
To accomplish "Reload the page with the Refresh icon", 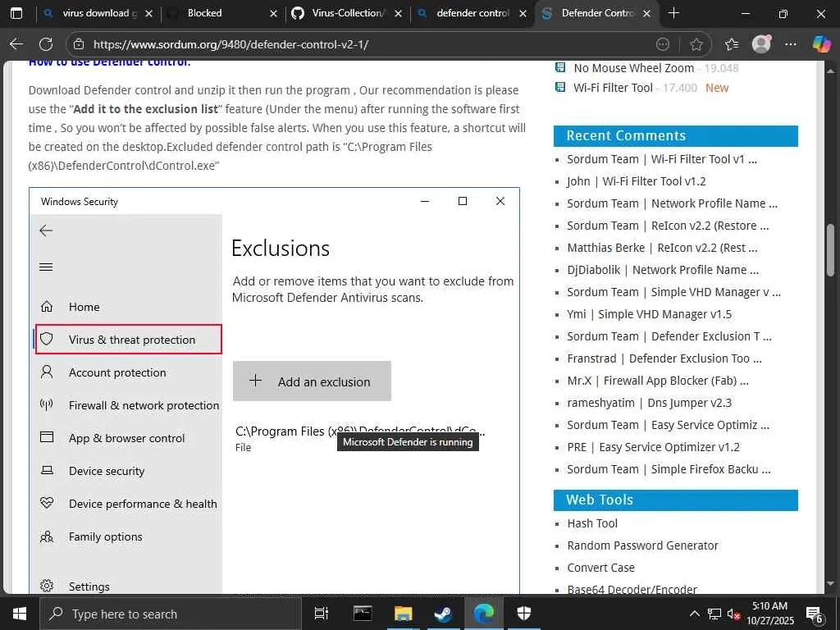I will [x=46, y=44].
